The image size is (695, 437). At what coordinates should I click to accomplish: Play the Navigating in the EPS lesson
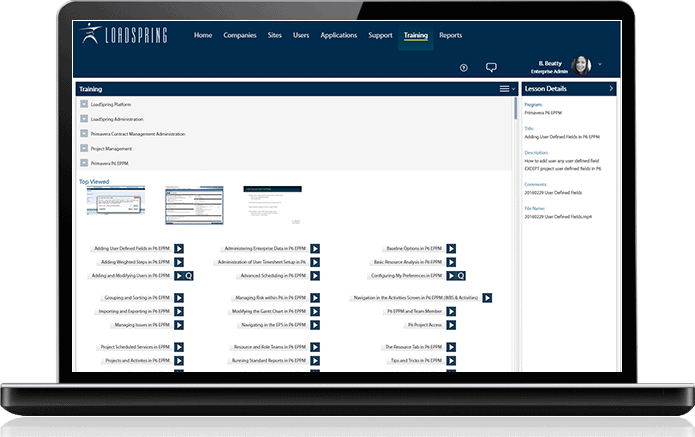coord(315,325)
